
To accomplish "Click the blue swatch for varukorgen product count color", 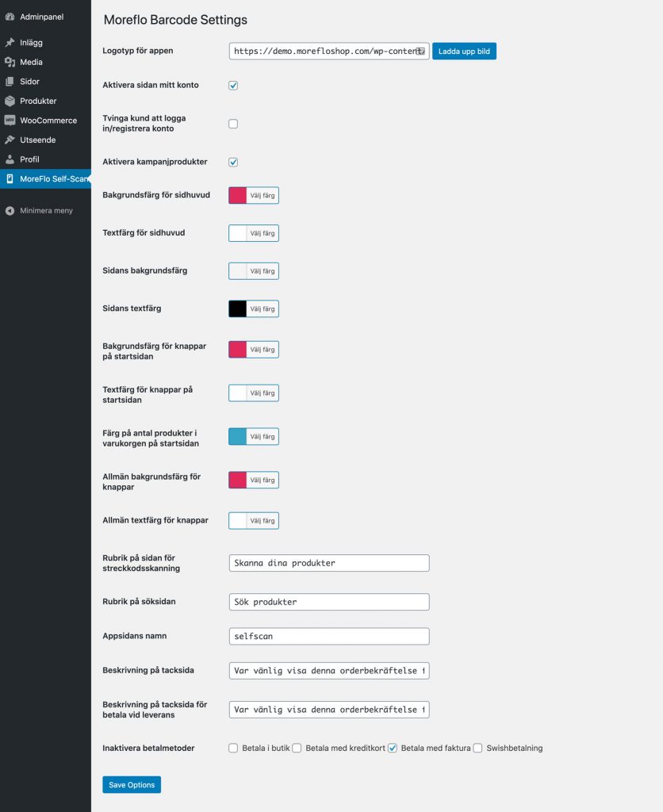I will (x=238, y=437).
